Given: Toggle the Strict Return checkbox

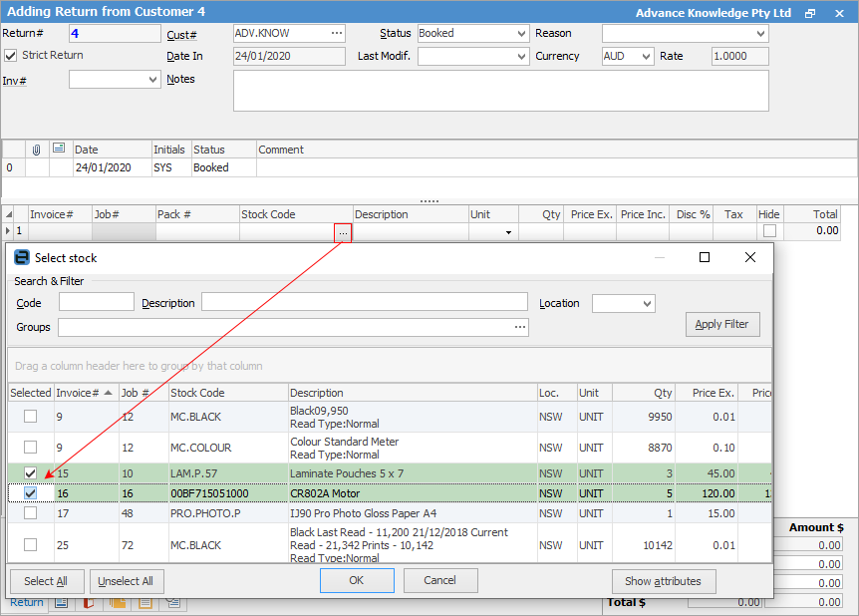Looking at the screenshot, I should tap(11, 56).
